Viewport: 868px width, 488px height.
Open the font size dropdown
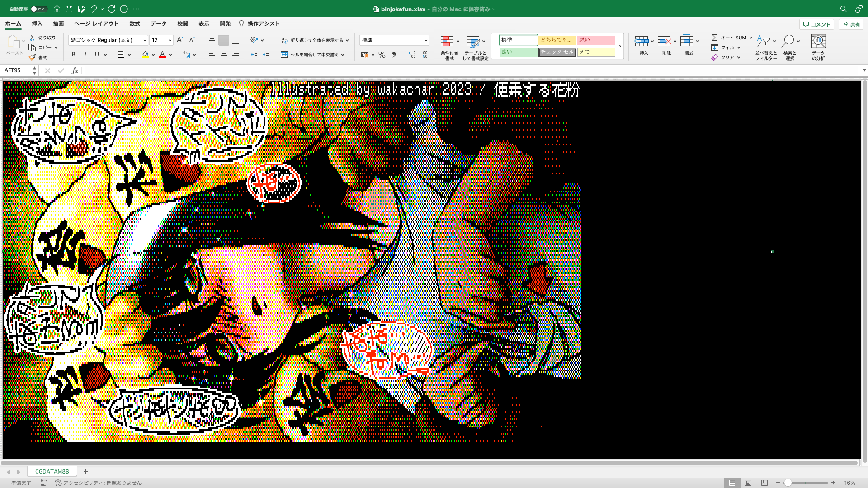pos(170,40)
